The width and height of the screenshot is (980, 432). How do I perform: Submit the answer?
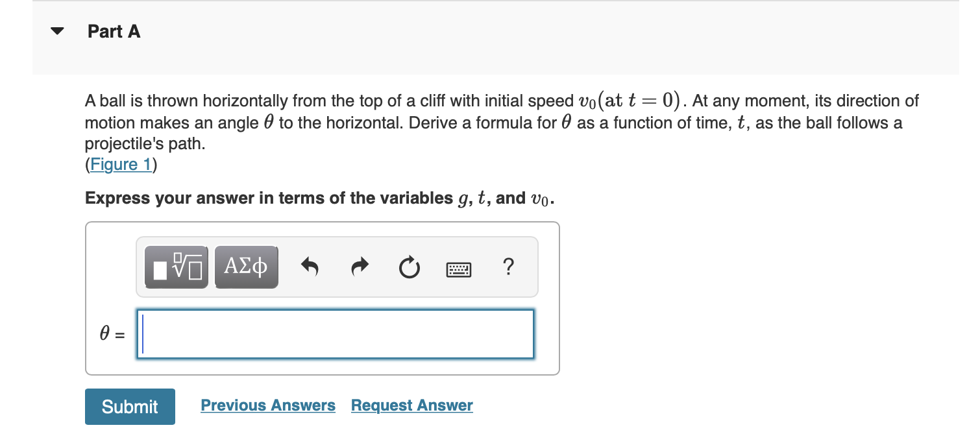pos(130,406)
